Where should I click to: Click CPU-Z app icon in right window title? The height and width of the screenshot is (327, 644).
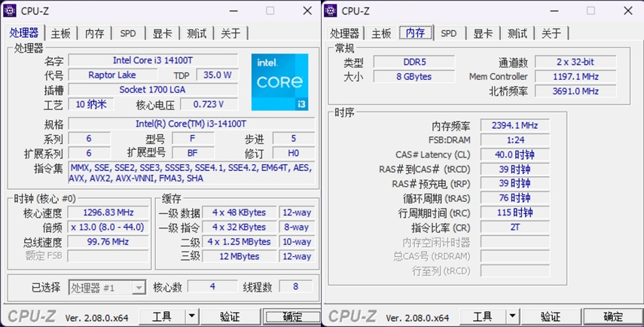pyautogui.click(x=331, y=11)
